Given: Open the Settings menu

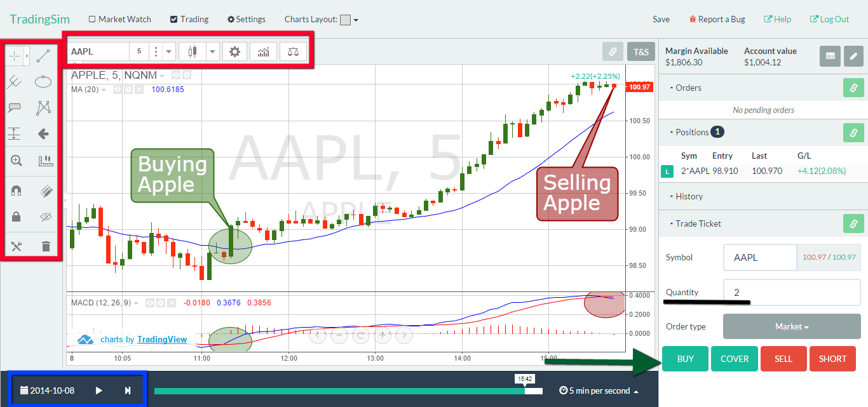Looking at the screenshot, I should [x=247, y=20].
